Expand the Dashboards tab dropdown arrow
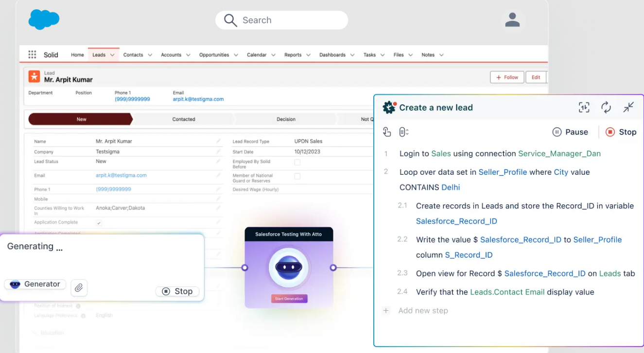Viewport: 644px width, 353px height. click(352, 55)
